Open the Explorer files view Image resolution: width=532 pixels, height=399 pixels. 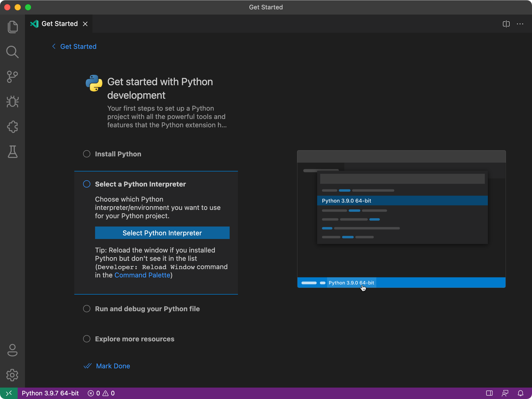tap(12, 27)
